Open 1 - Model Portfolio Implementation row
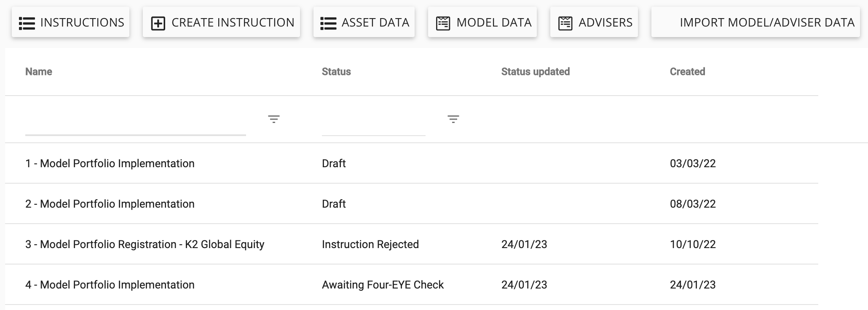The width and height of the screenshot is (868, 310). pyautogui.click(x=110, y=163)
